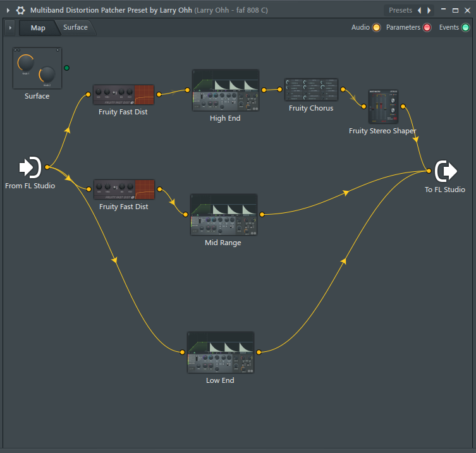Select the Surface control node thumbnail
The image size is (476, 453).
point(37,68)
